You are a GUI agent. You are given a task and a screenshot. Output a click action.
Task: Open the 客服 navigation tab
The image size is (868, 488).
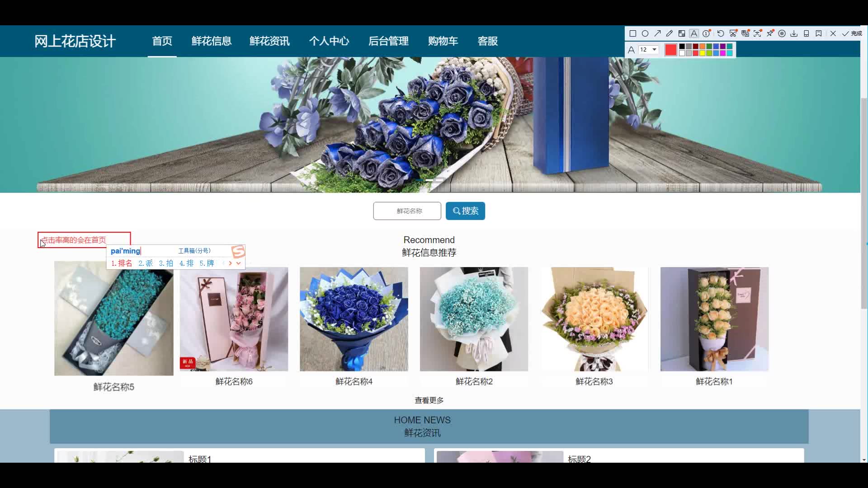coord(488,41)
